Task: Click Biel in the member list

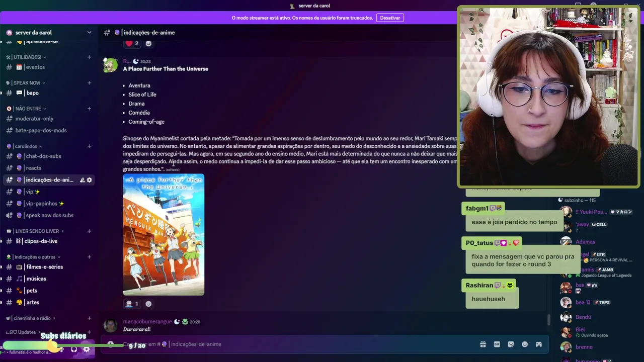Action: tap(580, 330)
